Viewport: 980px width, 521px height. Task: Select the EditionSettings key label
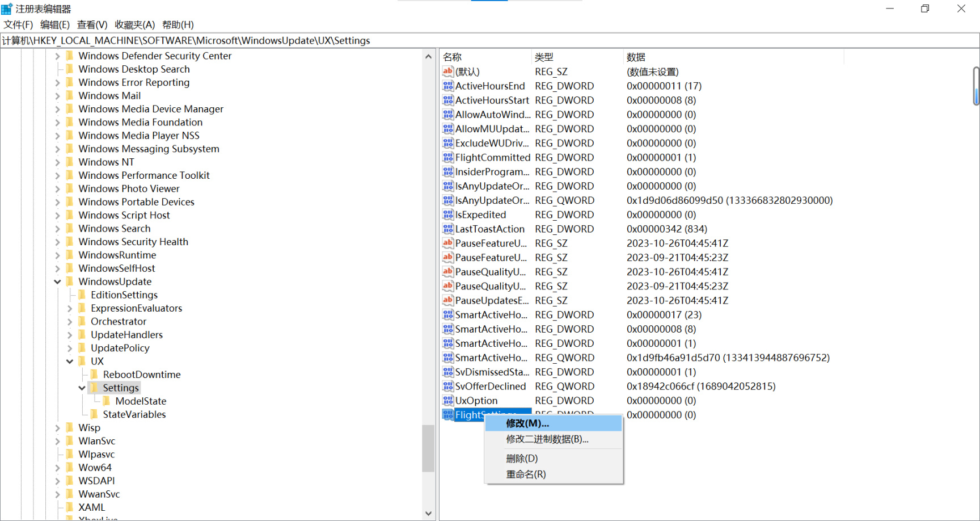point(124,295)
